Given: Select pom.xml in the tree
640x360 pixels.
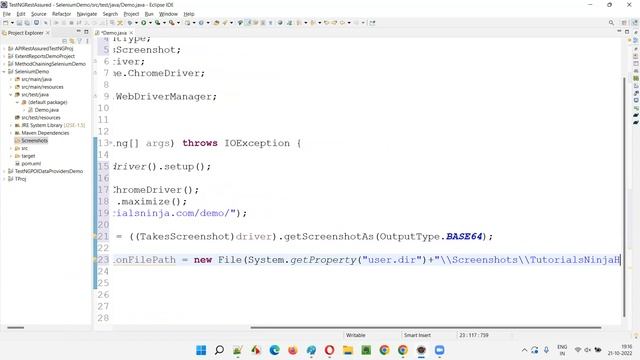Looking at the screenshot, I should click(x=31, y=164).
